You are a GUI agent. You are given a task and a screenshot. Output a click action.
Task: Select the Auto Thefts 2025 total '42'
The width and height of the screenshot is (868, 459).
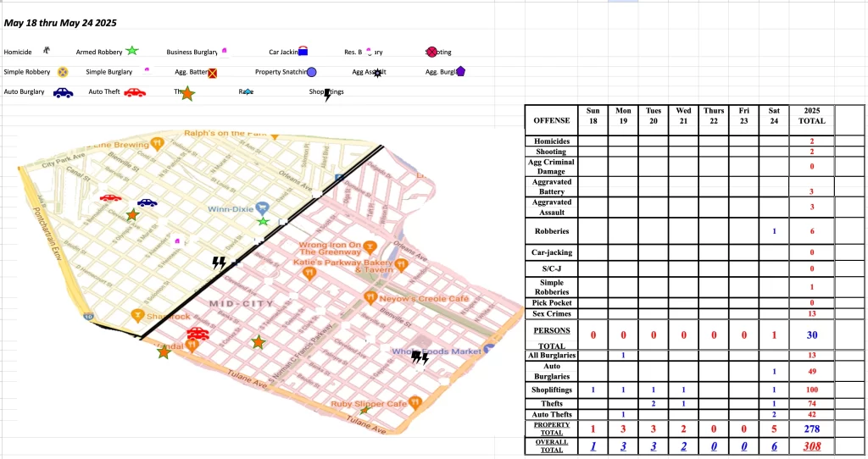(x=812, y=414)
